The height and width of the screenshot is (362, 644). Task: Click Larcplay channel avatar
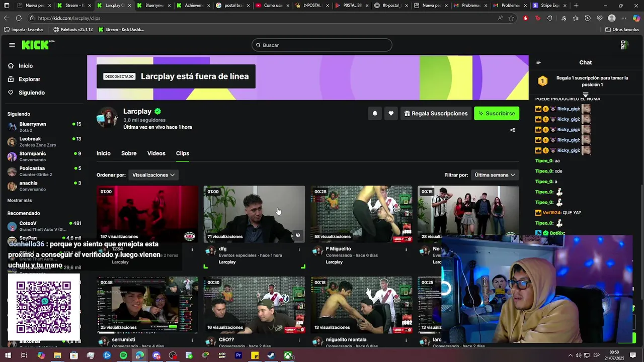pos(108,117)
